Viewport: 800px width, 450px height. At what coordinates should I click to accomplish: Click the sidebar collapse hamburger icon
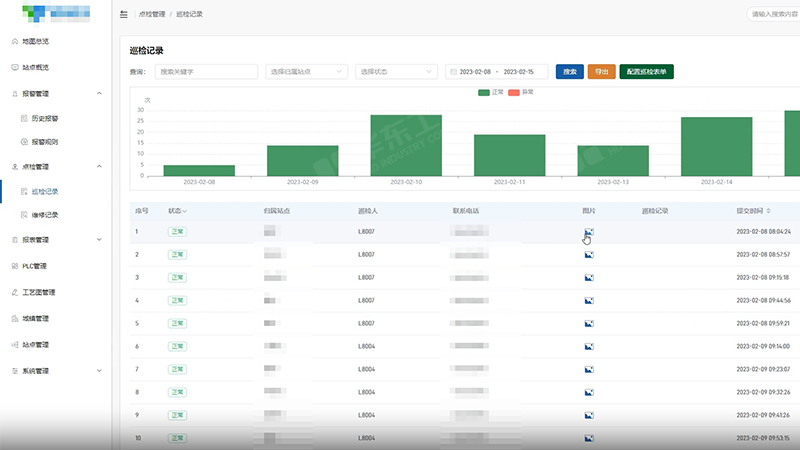[x=123, y=14]
